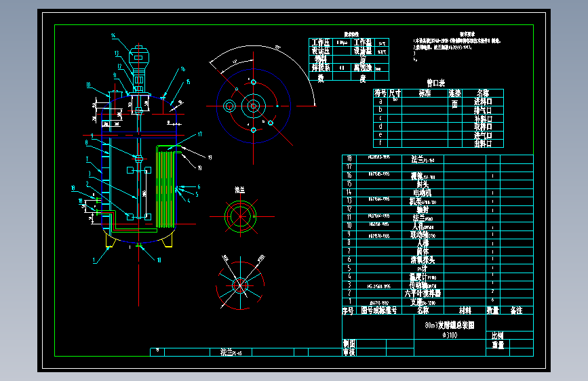Click the green-ringed flange detail view
588x381 pixels.
tap(240, 216)
